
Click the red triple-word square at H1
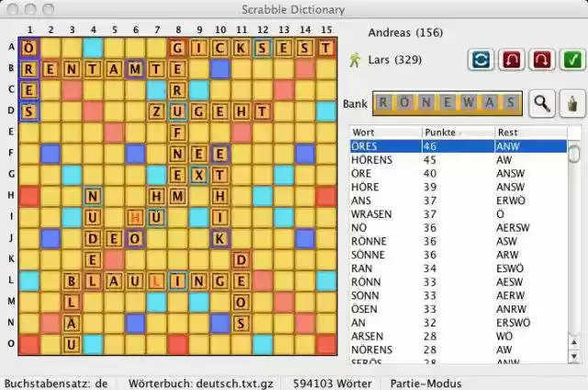(x=29, y=196)
